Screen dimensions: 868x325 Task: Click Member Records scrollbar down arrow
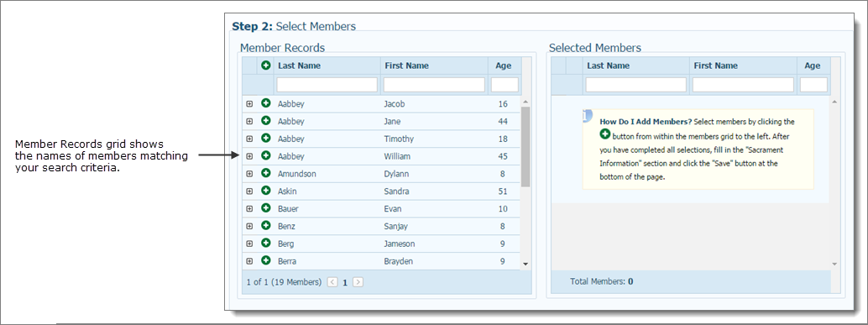point(526,264)
